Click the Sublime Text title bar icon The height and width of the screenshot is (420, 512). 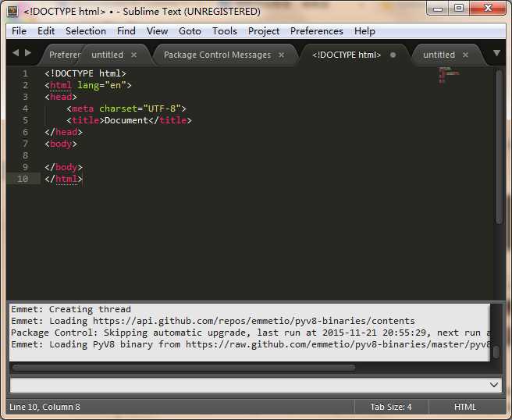12,12
